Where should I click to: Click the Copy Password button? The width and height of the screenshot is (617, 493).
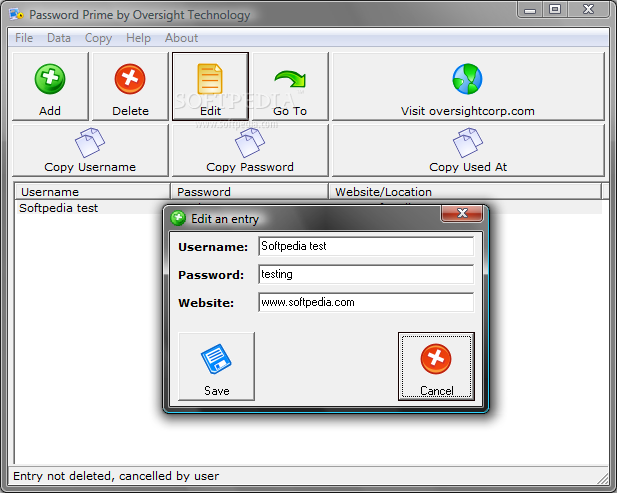tap(250, 150)
